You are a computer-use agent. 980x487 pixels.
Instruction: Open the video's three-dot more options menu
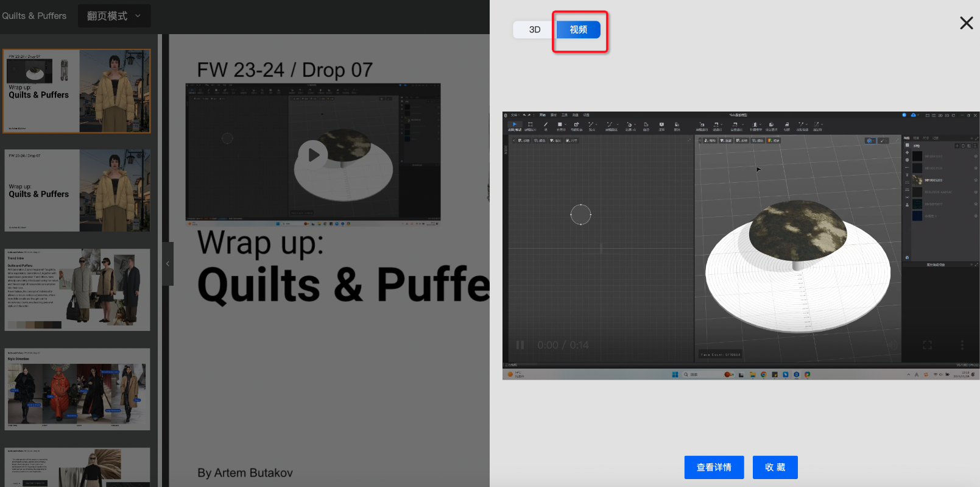tap(962, 345)
